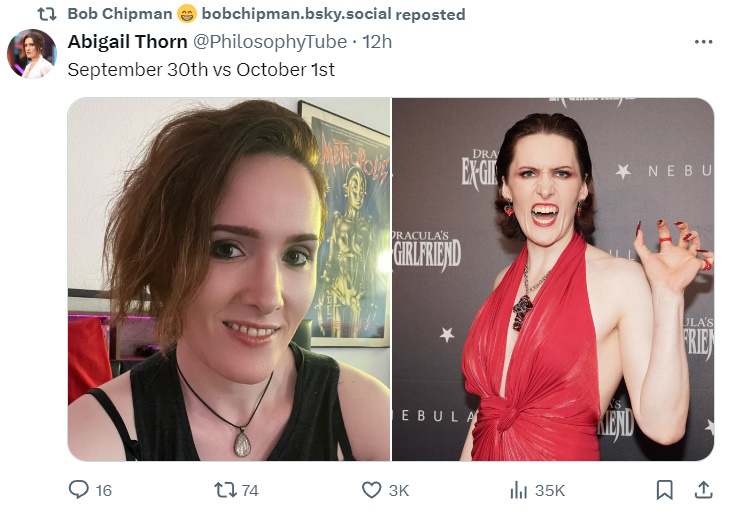731x515 pixels.
Task: Bookmark this post
Action: [664, 490]
